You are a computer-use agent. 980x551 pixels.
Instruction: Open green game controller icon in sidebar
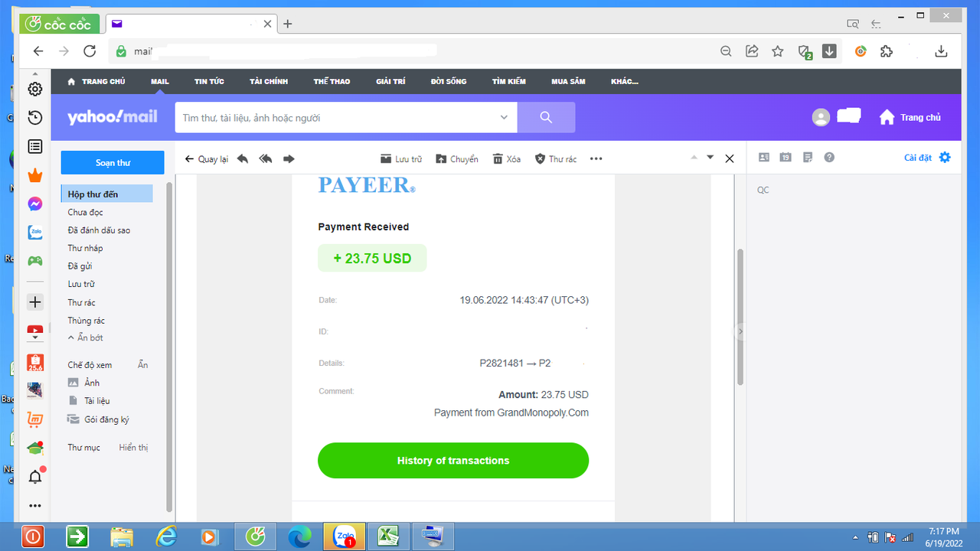click(x=34, y=261)
